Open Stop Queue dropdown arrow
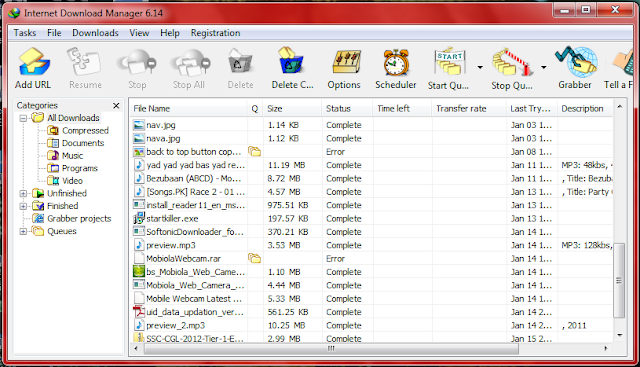This screenshot has width=640, height=367. (x=544, y=67)
